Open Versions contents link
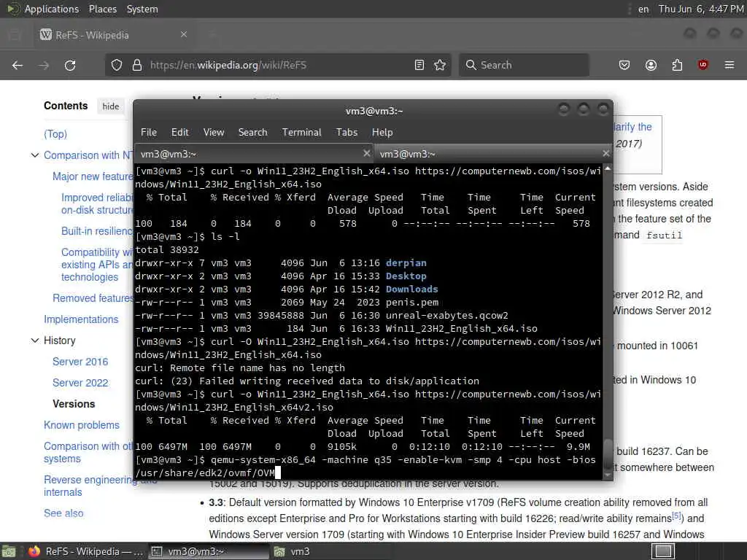This screenshot has height=560, width=747. [x=74, y=404]
